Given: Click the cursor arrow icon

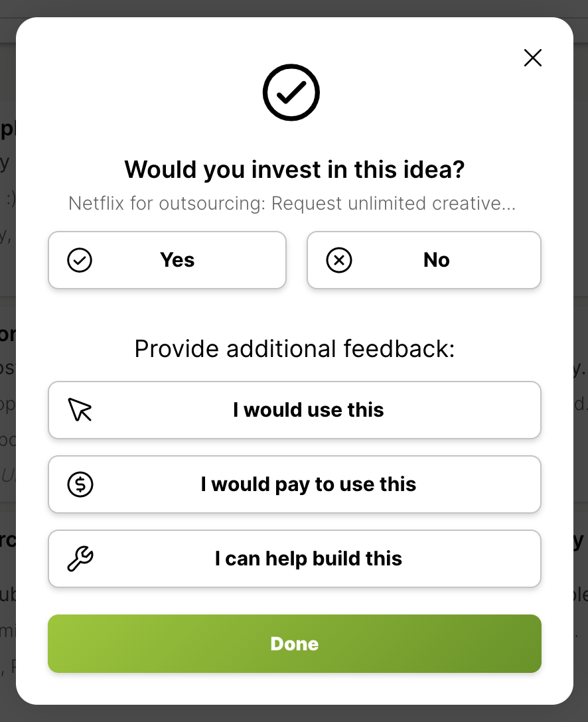Looking at the screenshot, I should pyautogui.click(x=80, y=410).
